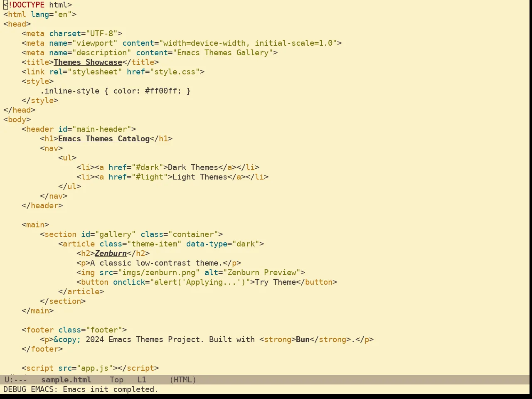Click the closing </head> tag
The height and width of the screenshot is (399, 532).
pyautogui.click(x=20, y=110)
